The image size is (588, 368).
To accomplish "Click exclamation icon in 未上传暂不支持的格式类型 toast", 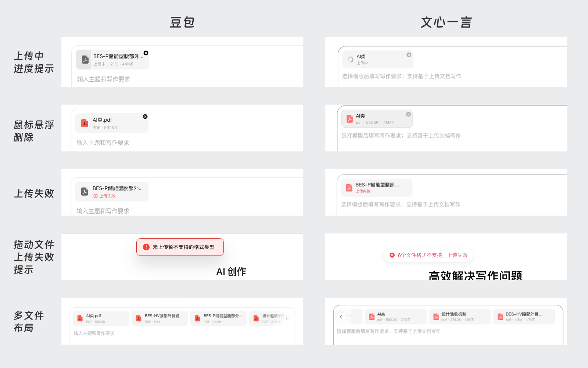I will [x=146, y=247].
